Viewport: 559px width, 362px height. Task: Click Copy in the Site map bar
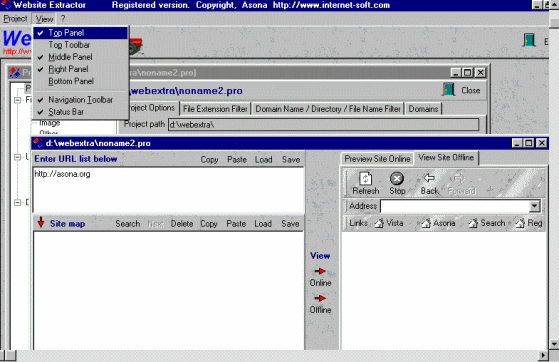(x=209, y=224)
